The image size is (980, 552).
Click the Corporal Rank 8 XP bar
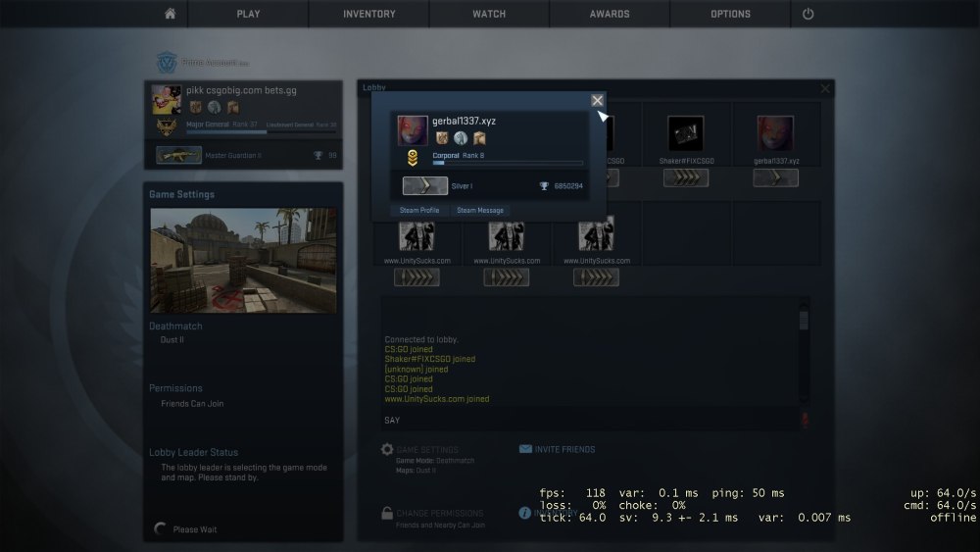coord(508,163)
